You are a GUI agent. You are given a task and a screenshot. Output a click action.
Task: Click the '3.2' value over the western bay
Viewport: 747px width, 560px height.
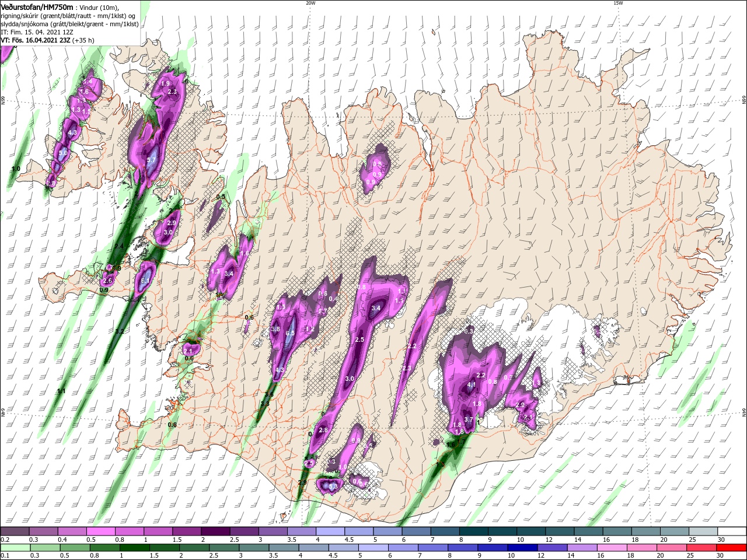(120, 331)
